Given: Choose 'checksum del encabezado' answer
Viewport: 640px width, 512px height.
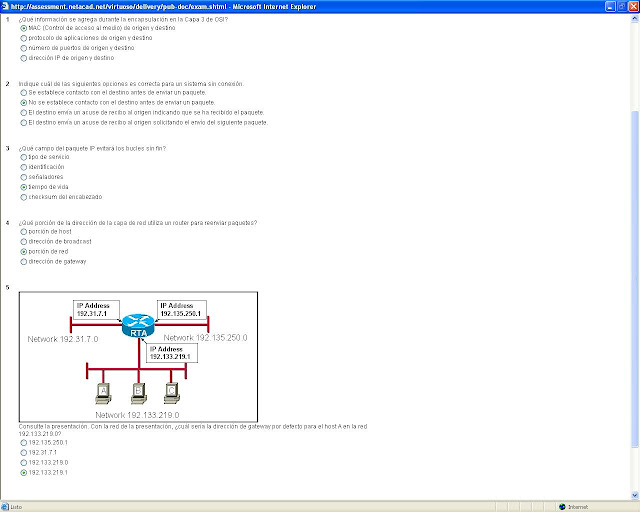Looking at the screenshot, I should (x=24, y=197).
